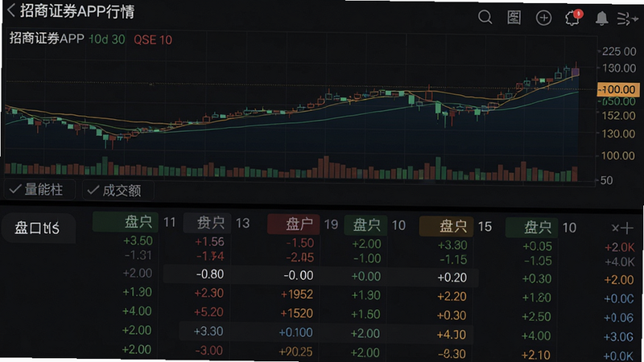Image resolution: width=644 pixels, height=362 pixels.
Task: Click the 050.00 price axis label
Action: (618, 101)
